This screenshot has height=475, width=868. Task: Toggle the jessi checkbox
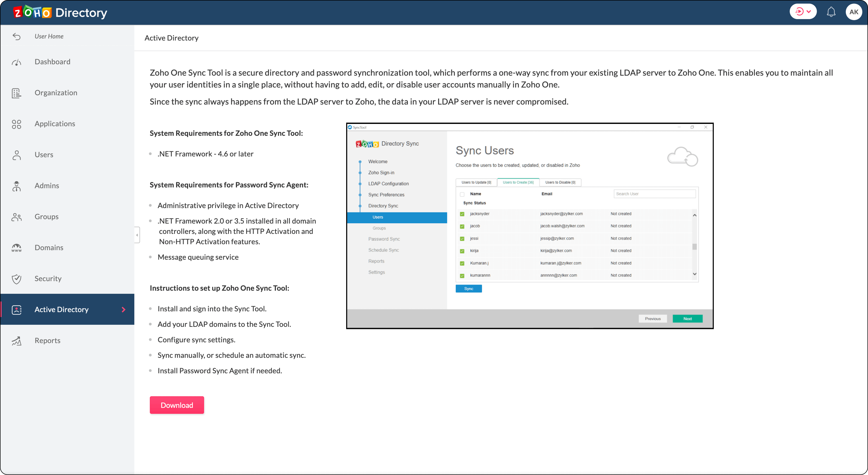462,238
